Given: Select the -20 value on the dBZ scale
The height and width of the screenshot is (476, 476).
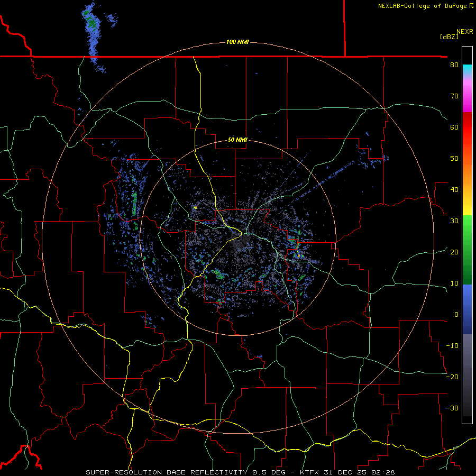Looking at the screenshot, I should pos(452,377).
